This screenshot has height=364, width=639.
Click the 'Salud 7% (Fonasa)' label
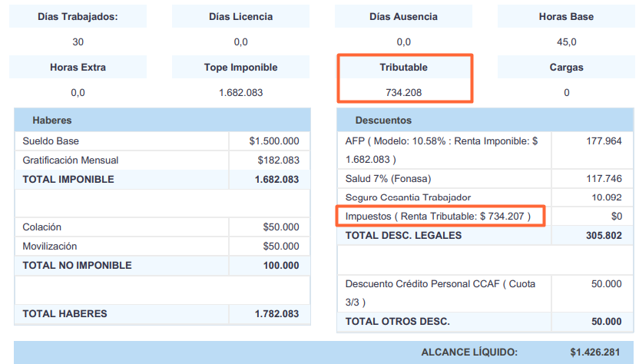(x=388, y=178)
